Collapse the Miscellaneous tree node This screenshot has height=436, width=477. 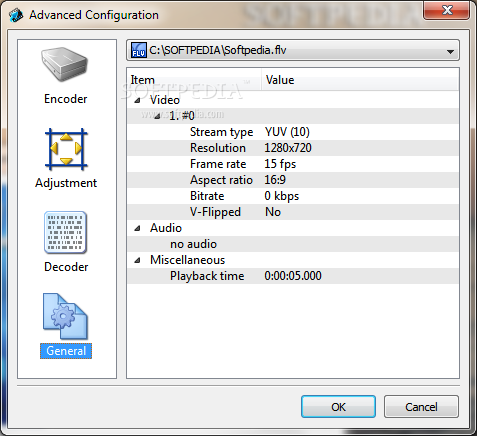[x=137, y=260]
